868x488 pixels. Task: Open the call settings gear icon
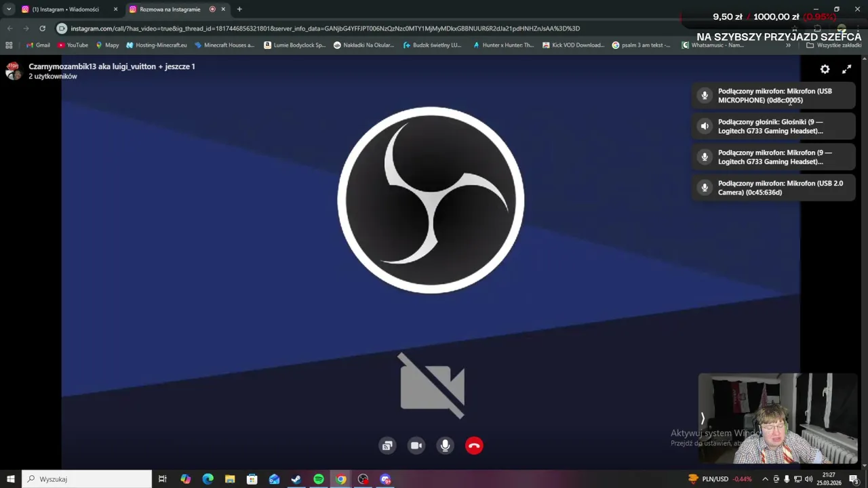(825, 69)
